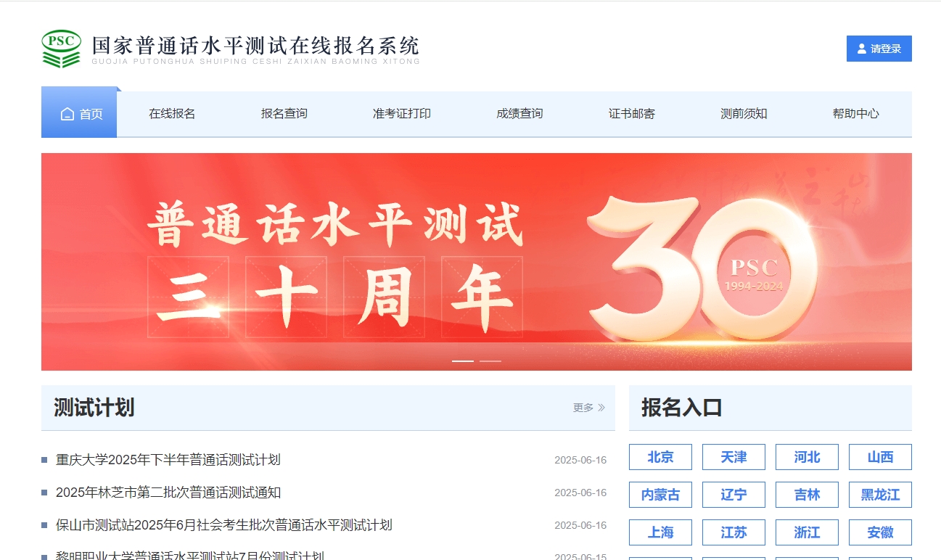Screen dimensions: 941x560
Task: Click the arrow icon next to 更多
Action: click(x=600, y=408)
